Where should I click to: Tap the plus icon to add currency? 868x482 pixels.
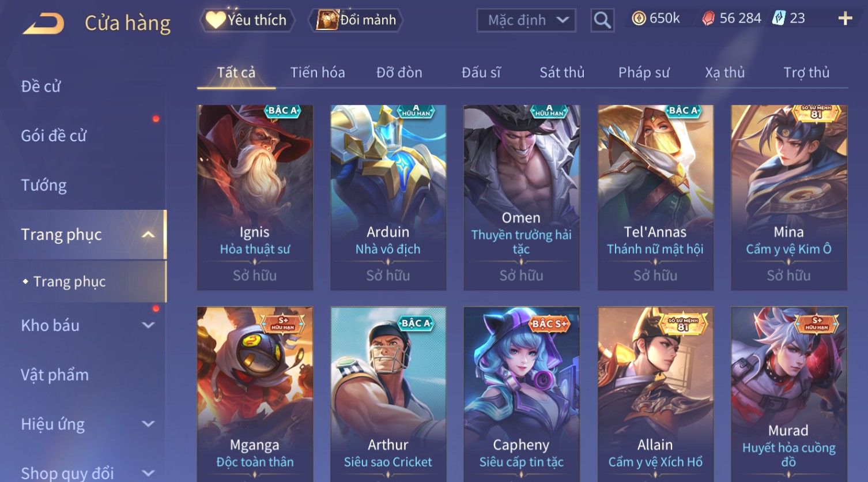(x=845, y=19)
